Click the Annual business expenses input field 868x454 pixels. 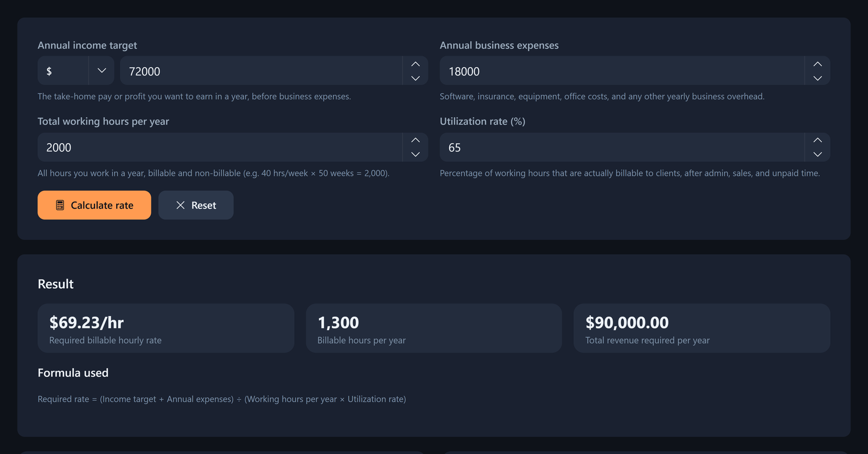tap(622, 71)
